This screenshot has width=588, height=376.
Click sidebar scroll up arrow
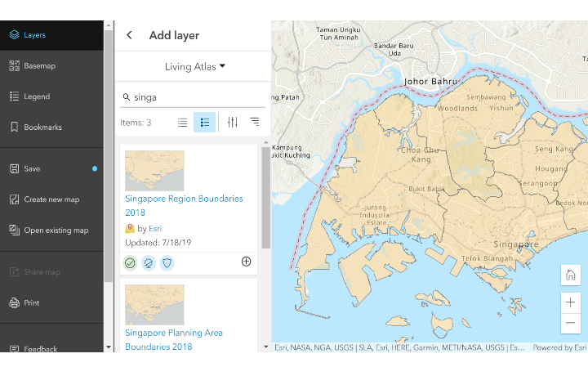tap(109, 25)
